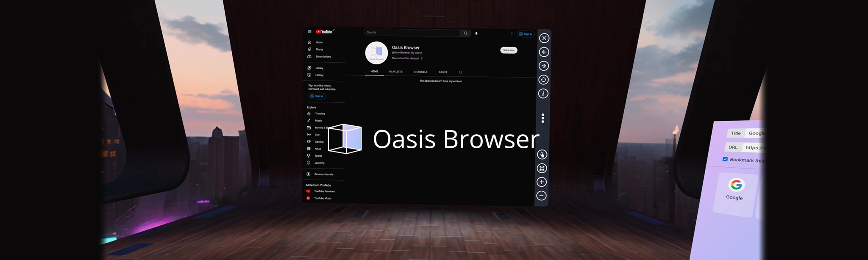The width and height of the screenshot is (868, 260).
Task: Click the YouTube logo
Action: pos(324,32)
